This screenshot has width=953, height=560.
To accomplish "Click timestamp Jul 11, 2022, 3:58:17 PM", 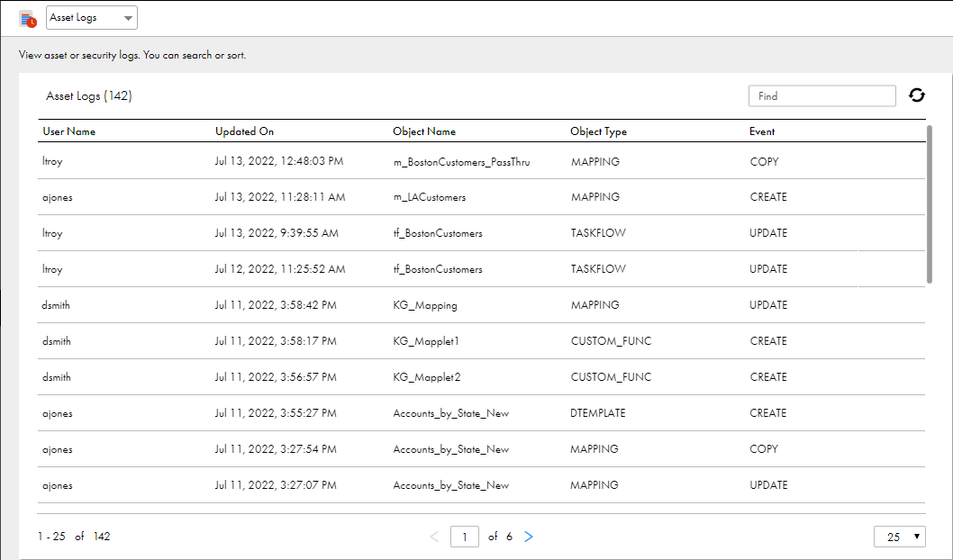I will pyautogui.click(x=276, y=340).
